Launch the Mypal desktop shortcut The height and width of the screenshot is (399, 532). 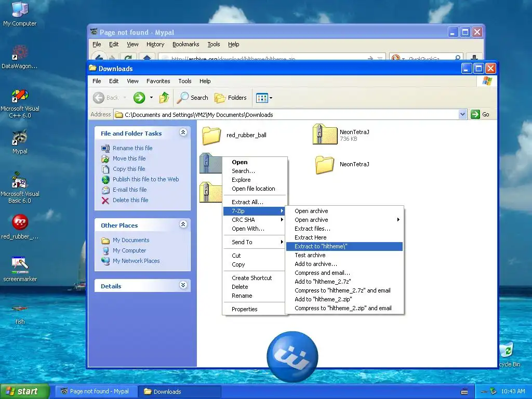tap(20, 142)
